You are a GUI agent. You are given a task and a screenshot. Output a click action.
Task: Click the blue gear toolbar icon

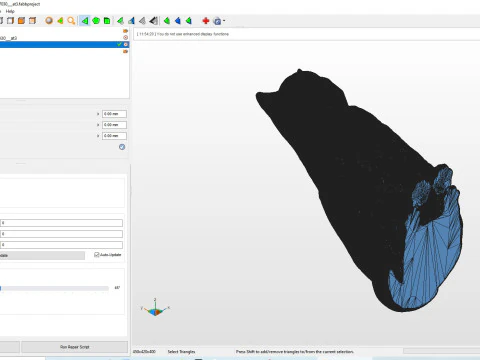pos(217,21)
